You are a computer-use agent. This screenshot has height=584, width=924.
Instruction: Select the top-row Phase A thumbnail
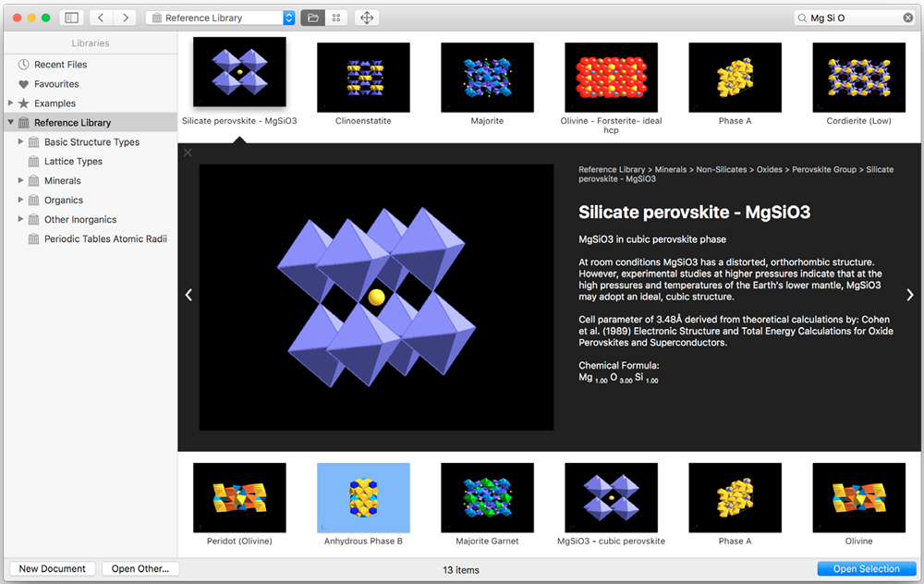(735, 78)
